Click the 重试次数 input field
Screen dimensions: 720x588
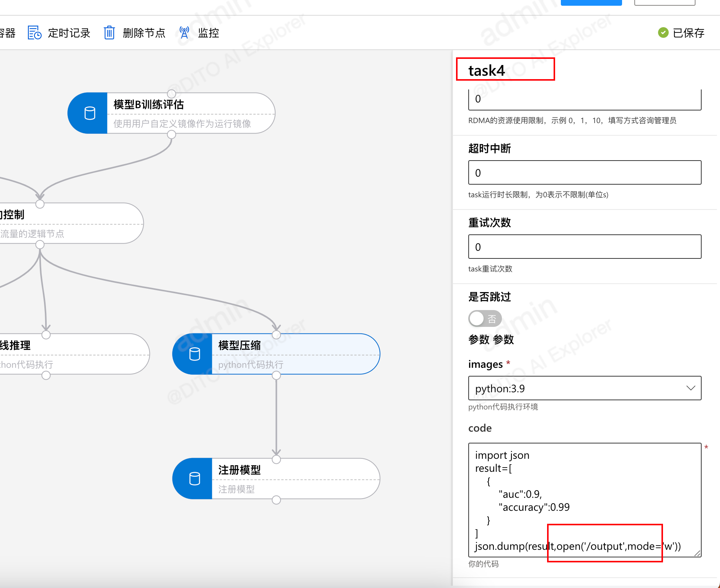(x=585, y=247)
